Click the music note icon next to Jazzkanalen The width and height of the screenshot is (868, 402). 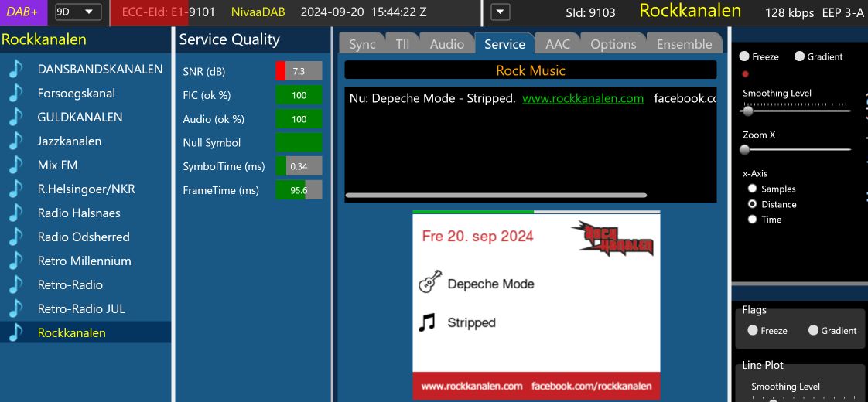(16, 141)
